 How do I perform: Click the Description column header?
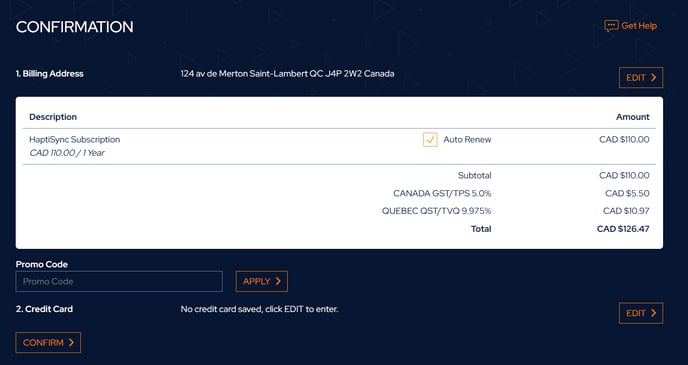tap(53, 117)
